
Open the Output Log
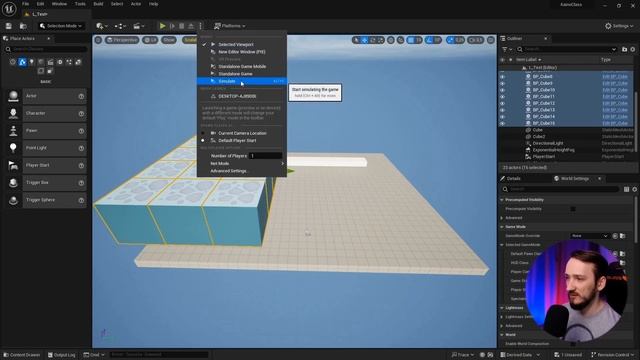click(62, 355)
